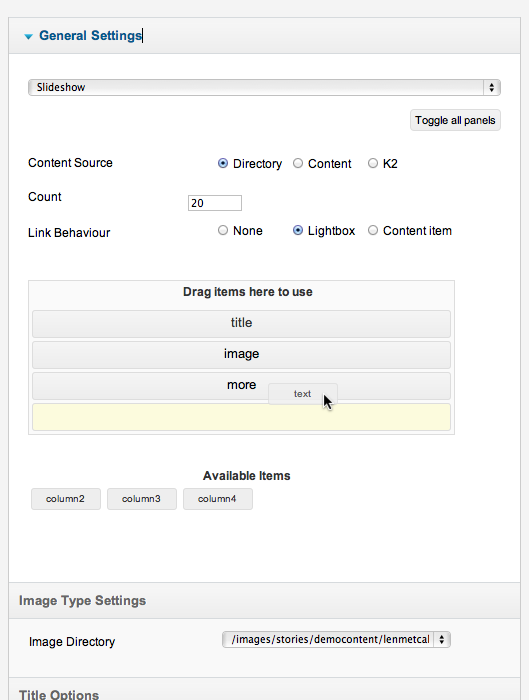Click the yellow drop placeholder slot
This screenshot has height=700, width=529.
242,417
